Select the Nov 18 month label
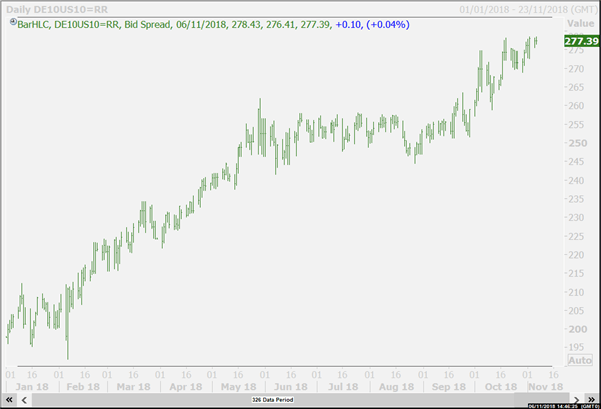Screen dimensions: 601x409 (x=545, y=387)
